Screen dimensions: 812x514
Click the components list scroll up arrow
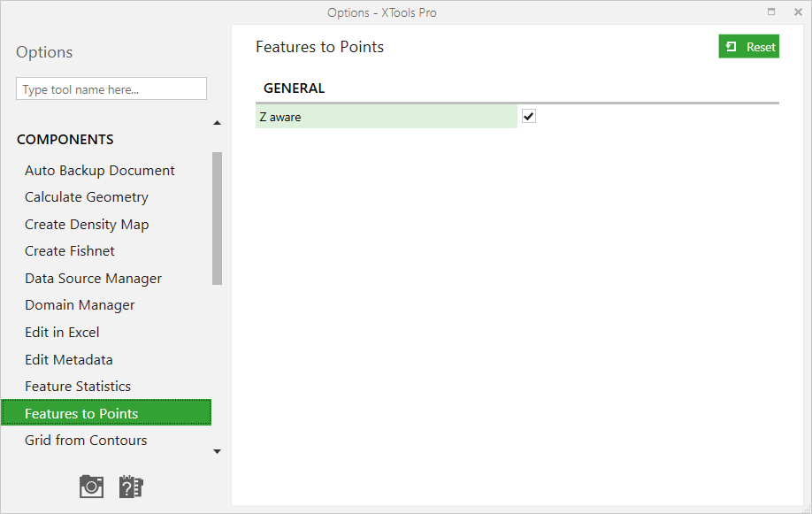[217, 123]
